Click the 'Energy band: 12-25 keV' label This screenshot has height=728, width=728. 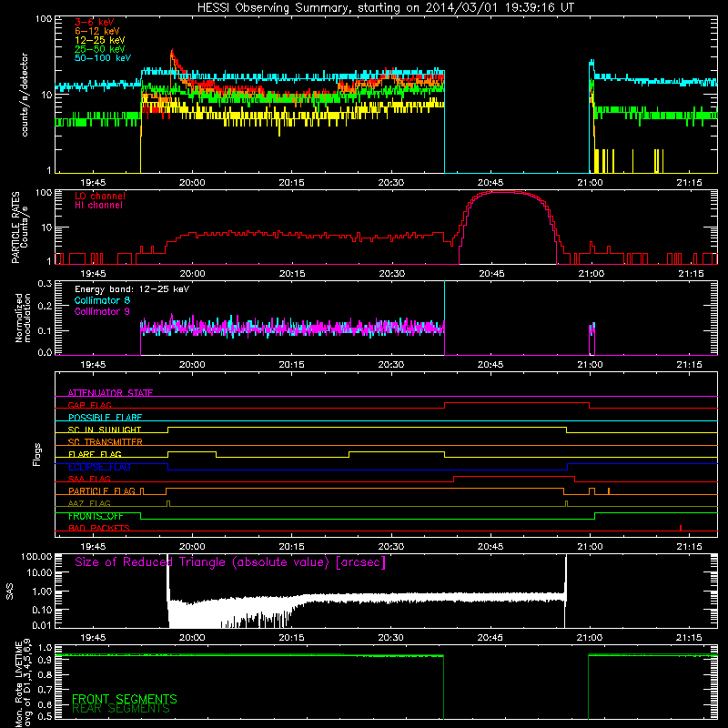pos(132,289)
